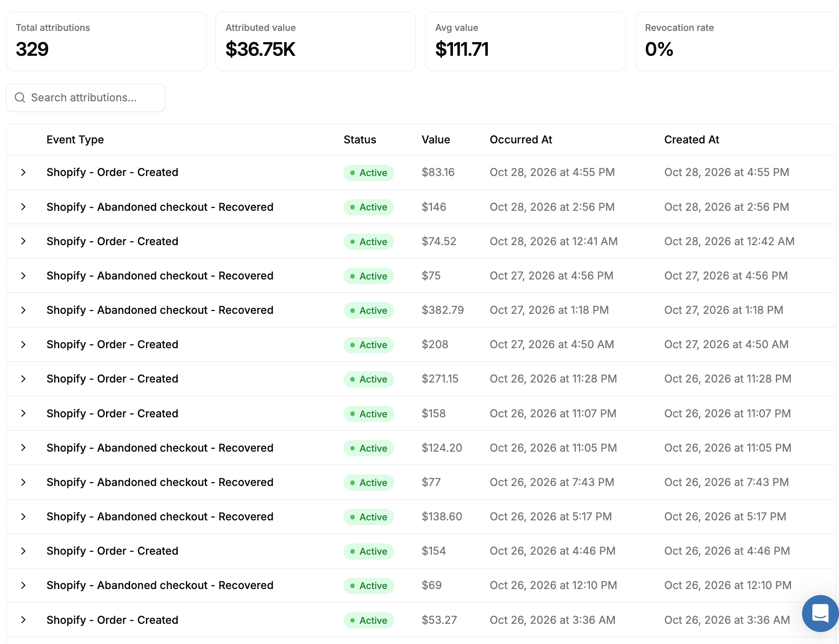The width and height of the screenshot is (839, 644).
Task: Expand the $154 Order Created row
Action: pos(24,551)
